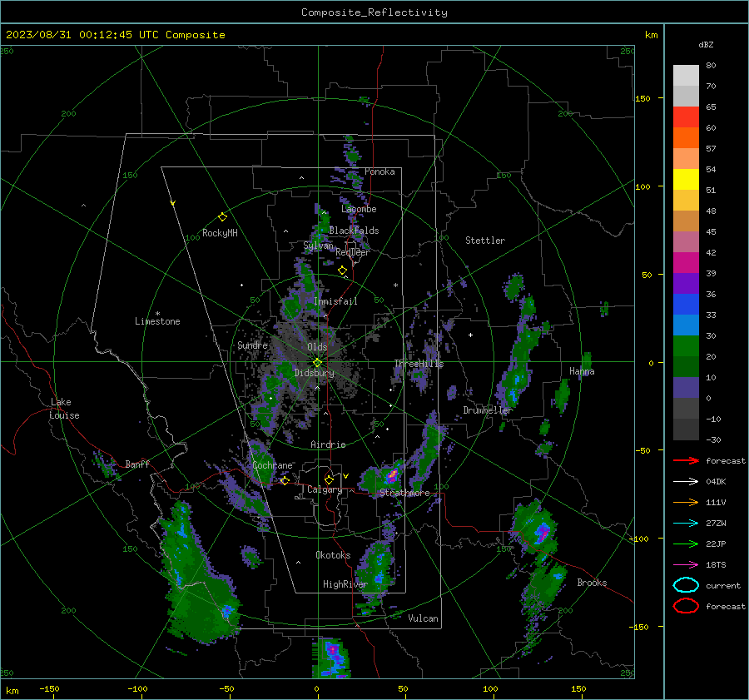Click the Strathmore city label
Screen dimensions: 749x700
point(404,493)
